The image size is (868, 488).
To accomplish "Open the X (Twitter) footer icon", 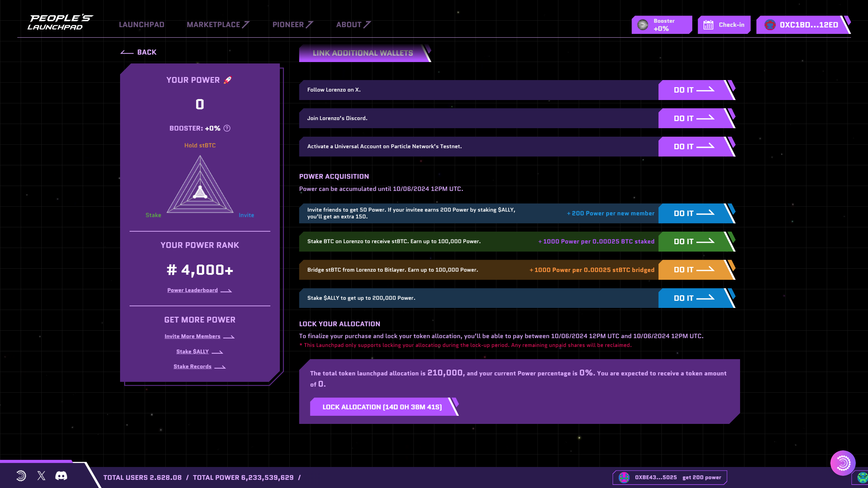I will (x=41, y=476).
